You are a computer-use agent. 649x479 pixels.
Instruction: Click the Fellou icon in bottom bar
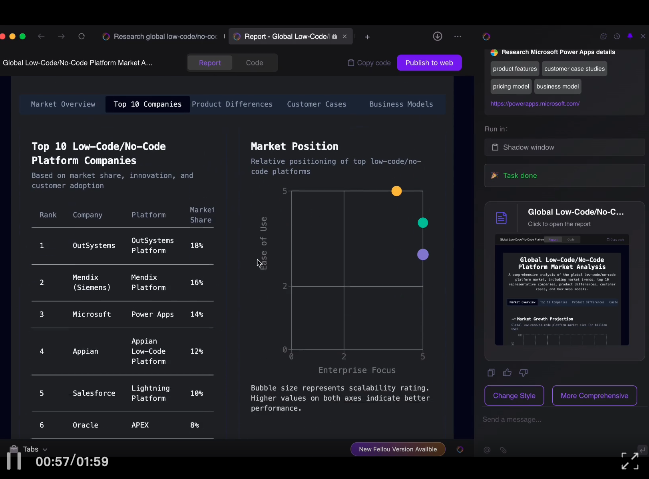460,449
